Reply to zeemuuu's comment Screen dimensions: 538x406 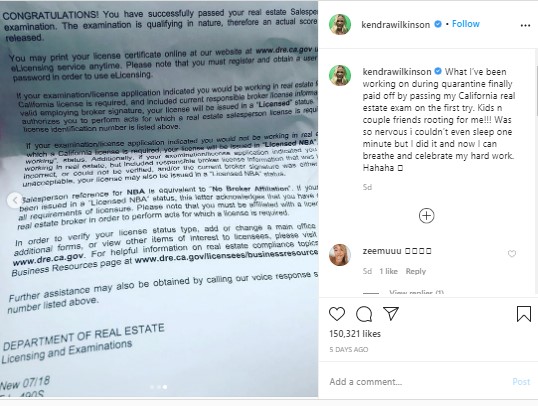[416, 271]
